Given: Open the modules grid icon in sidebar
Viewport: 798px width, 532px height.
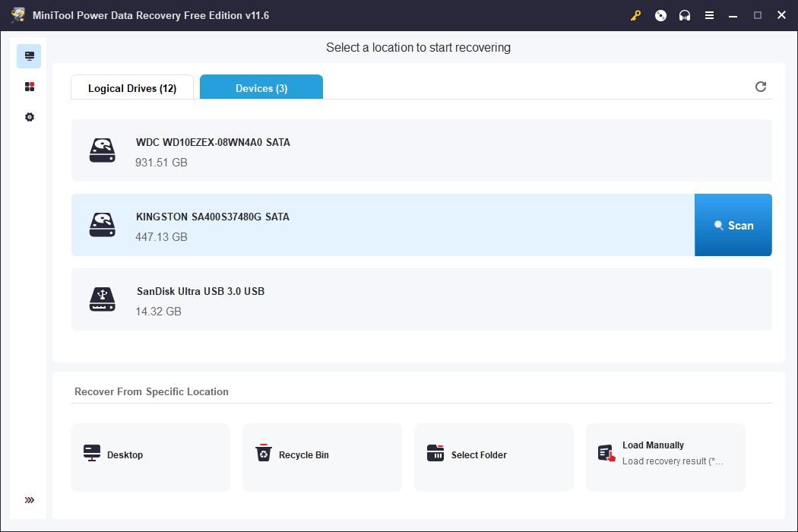Looking at the screenshot, I should tap(29, 86).
